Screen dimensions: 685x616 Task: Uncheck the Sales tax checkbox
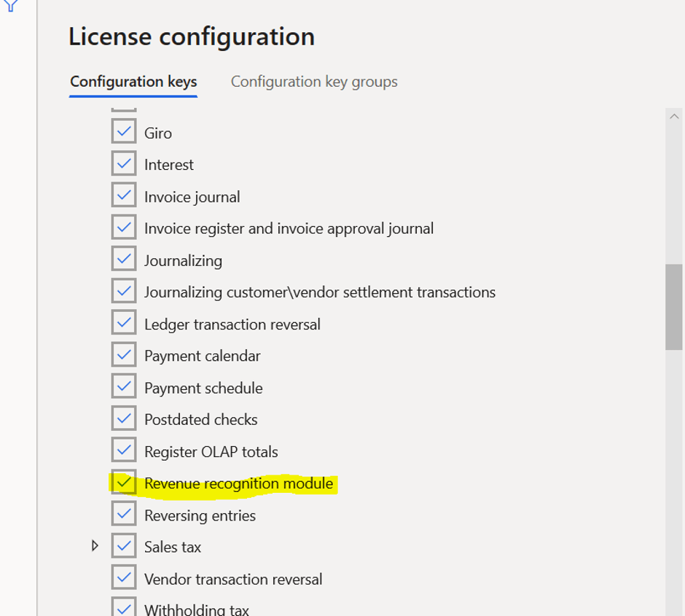pyautogui.click(x=124, y=547)
